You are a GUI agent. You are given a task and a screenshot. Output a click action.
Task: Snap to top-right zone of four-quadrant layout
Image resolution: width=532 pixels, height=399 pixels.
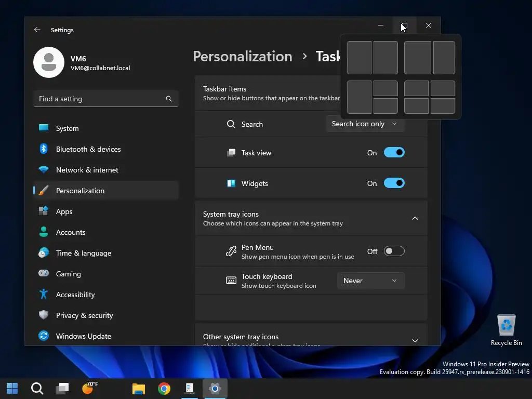coord(443,88)
